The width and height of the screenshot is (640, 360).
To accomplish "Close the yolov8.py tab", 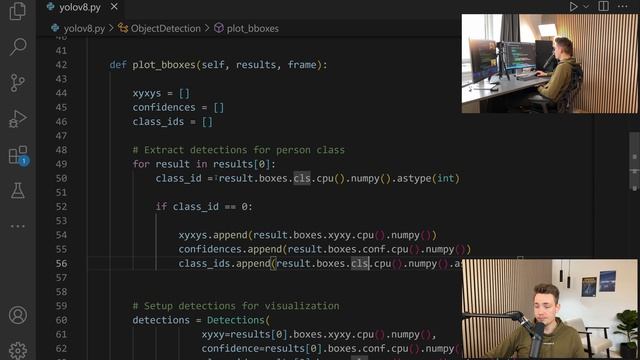I will pos(114,7).
